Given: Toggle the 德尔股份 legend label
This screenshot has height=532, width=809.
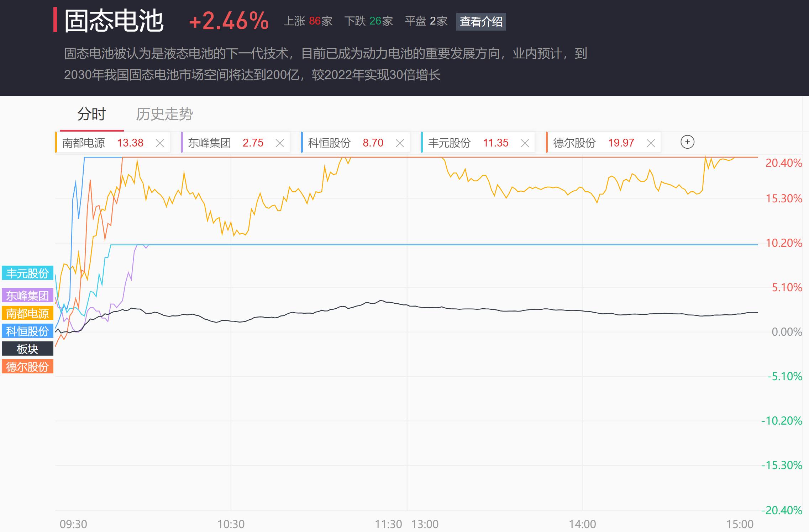Looking at the screenshot, I should pyautogui.click(x=27, y=367).
